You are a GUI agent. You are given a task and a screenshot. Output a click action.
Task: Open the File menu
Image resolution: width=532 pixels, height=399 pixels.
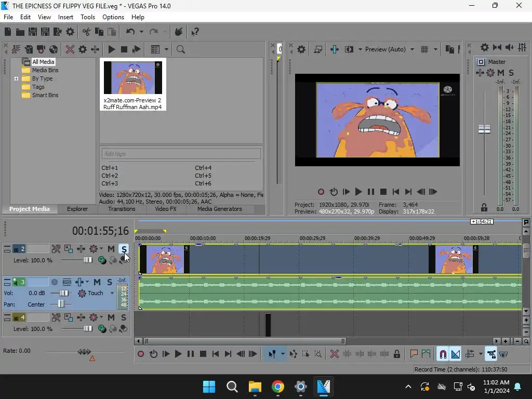pos(8,17)
